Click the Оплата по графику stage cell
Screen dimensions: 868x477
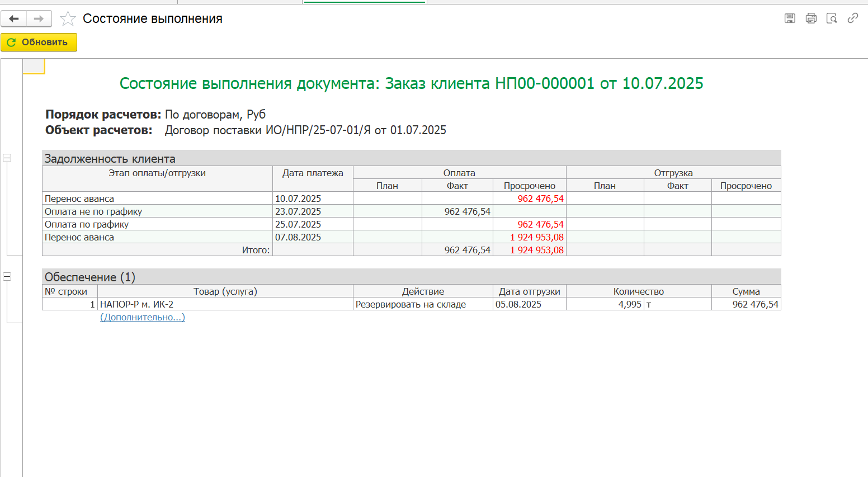click(x=87, y=224)
